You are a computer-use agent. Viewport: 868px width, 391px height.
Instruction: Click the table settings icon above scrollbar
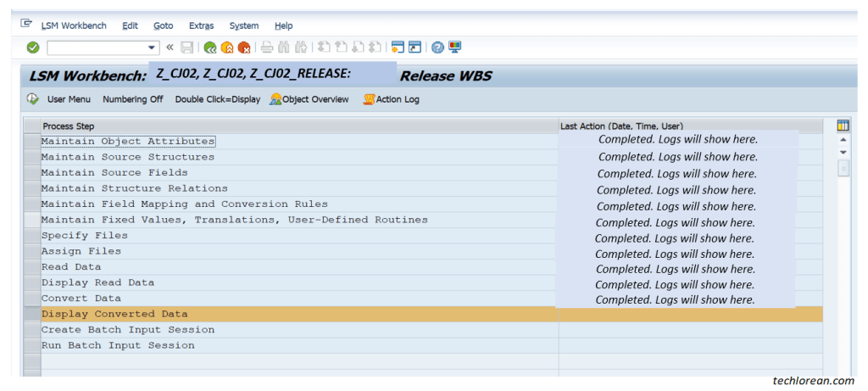point(843,126)
